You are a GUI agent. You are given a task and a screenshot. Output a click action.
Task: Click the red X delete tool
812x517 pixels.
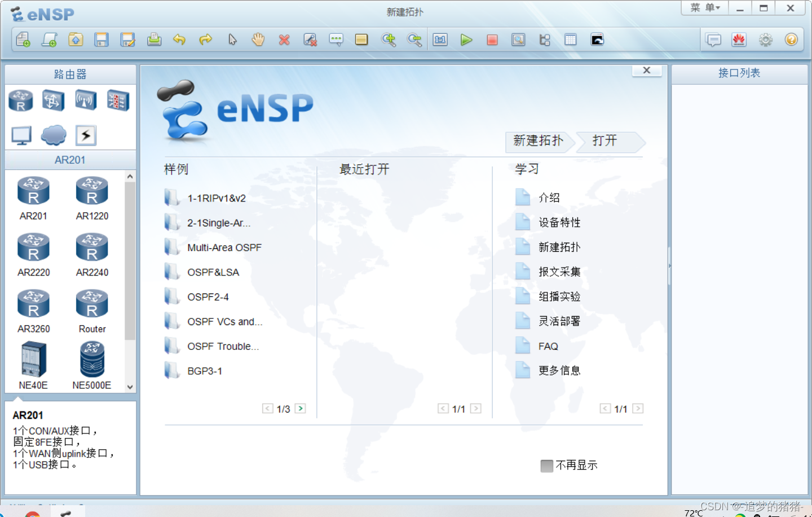284,40
